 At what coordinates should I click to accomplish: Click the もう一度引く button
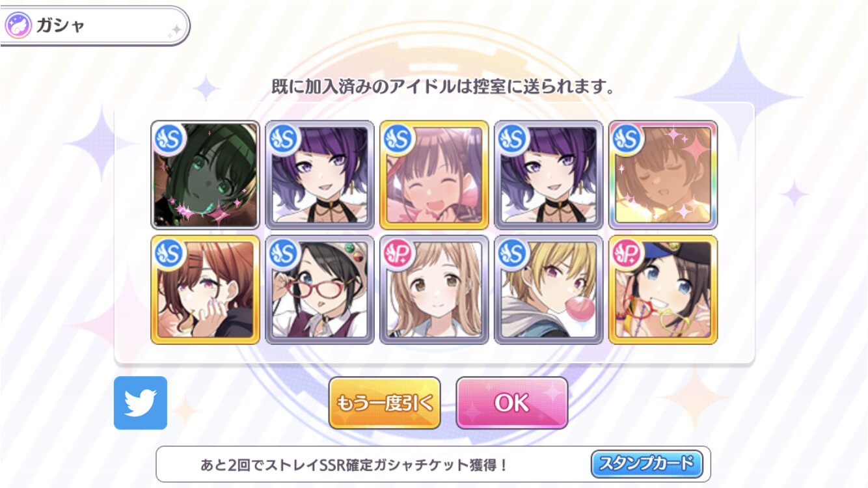[385, 403]
